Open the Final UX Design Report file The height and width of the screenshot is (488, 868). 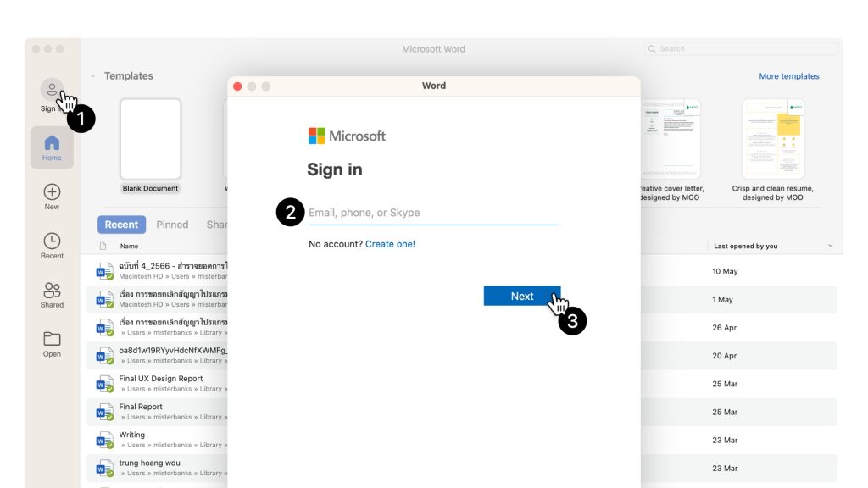point(160,379)
